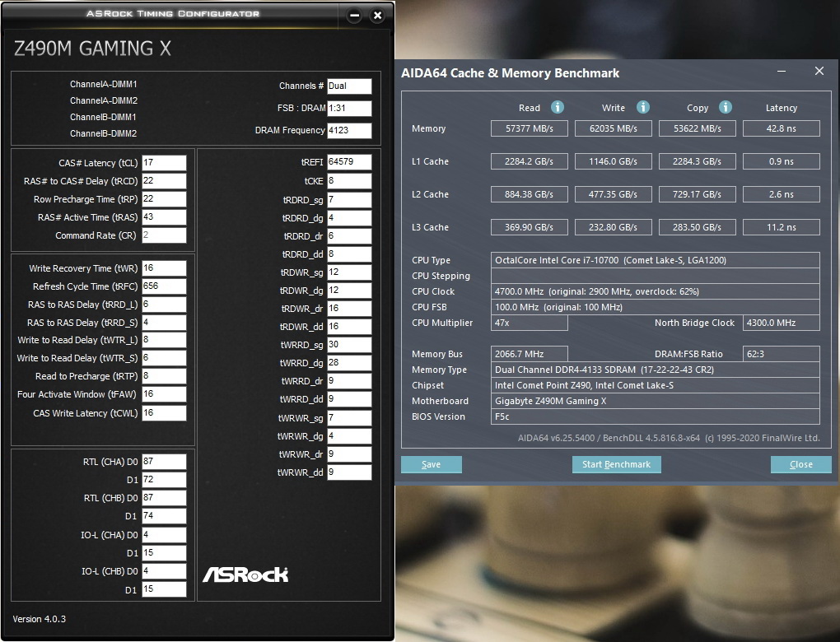Click the ASRock logo in Timing Configurator
The height and width of the screenshot is (642, 840).
pyautogui.click(x=245, y=575)
